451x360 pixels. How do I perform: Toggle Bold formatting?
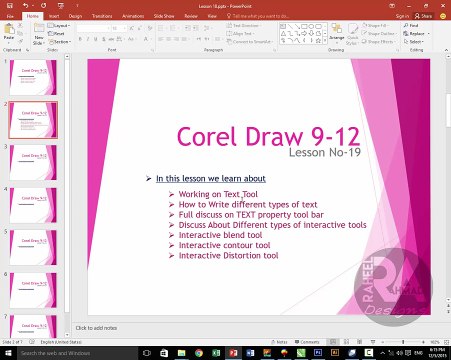point(80,39)
